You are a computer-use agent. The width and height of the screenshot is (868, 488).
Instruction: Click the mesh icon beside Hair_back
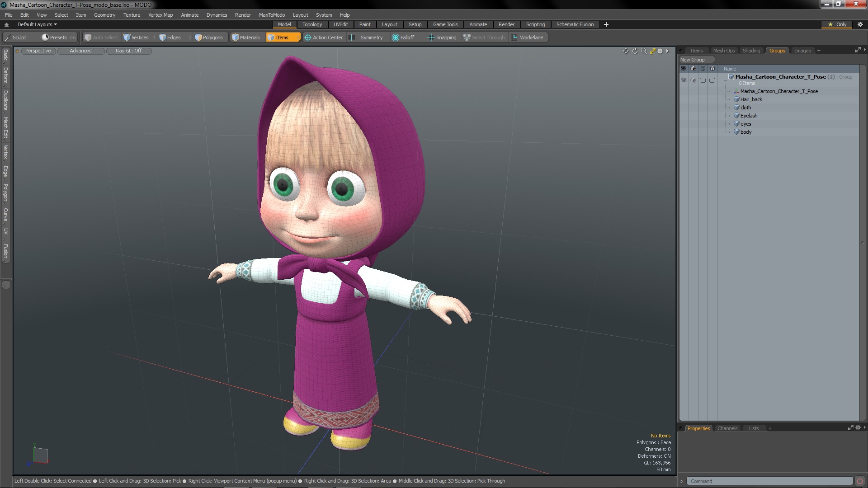[736, 99]
